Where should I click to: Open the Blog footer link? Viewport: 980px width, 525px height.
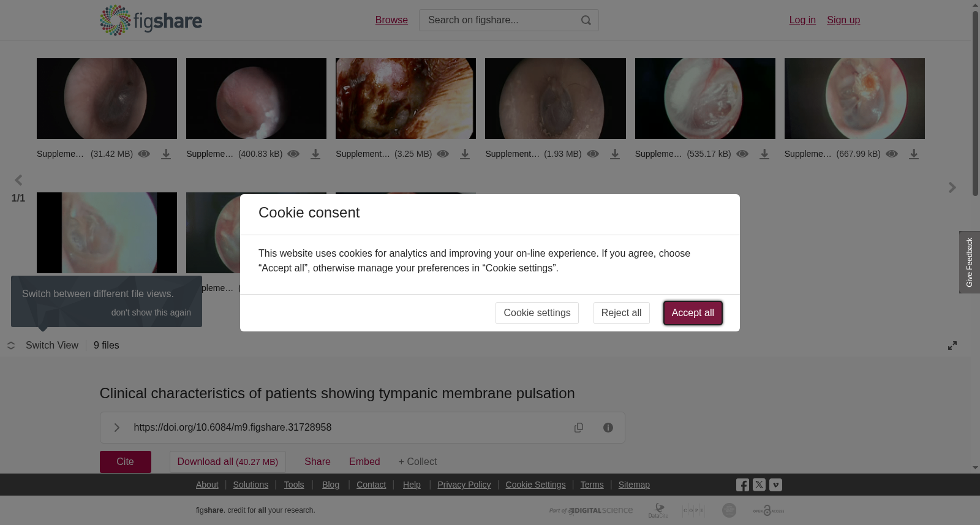tap(331, 485)
